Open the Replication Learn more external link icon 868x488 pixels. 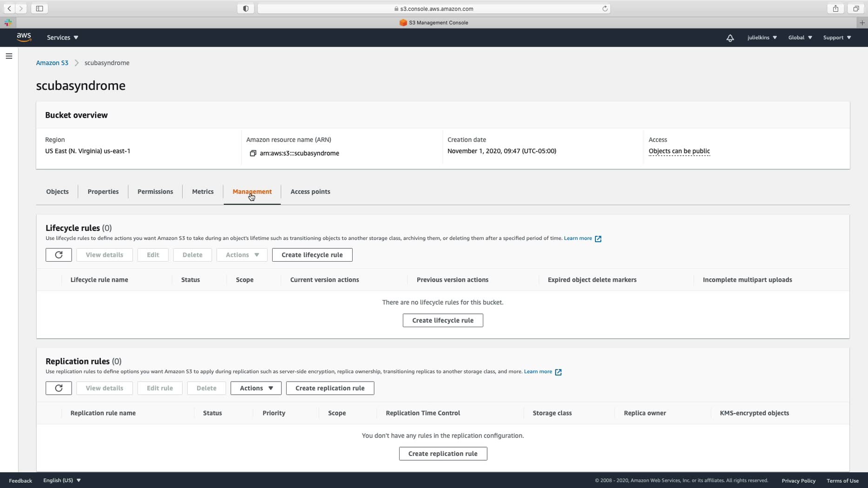click(558, 372)
